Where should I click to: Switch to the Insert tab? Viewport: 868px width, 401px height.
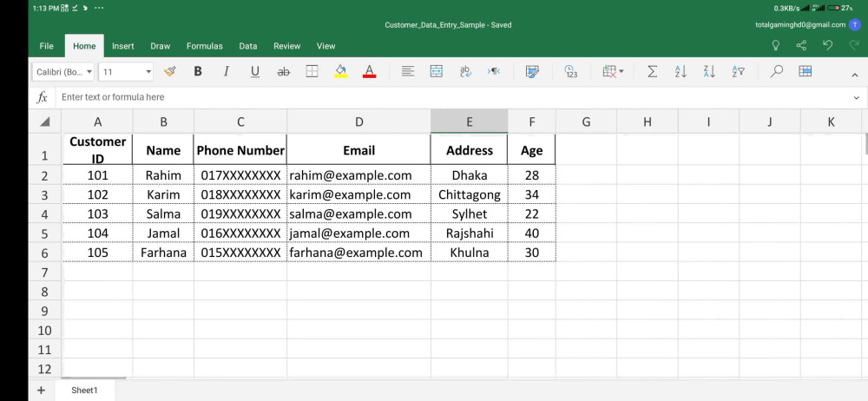click(x=123, y=46)
